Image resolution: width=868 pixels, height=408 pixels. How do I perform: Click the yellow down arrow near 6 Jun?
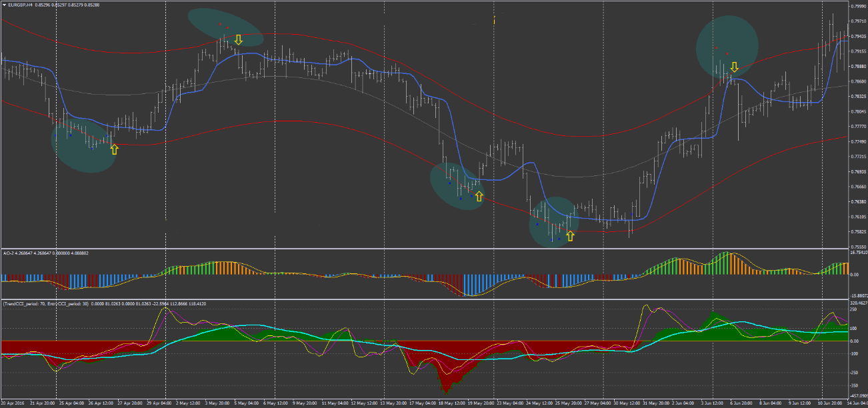pyautogui.click(x=734, y=67)
